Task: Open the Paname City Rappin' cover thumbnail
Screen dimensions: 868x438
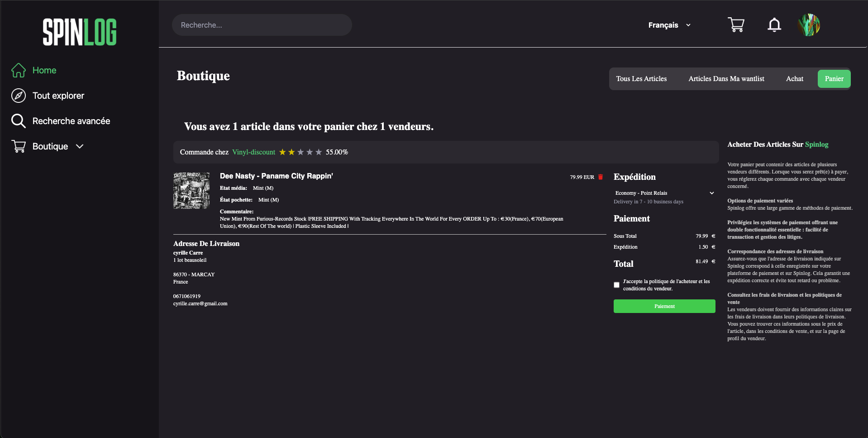Action: 191,190
